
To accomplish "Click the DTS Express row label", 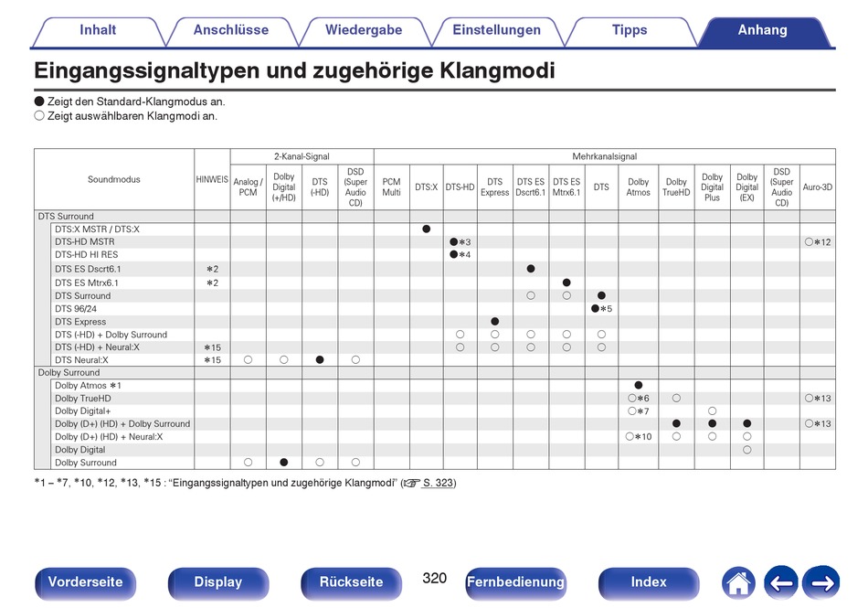I will point(80,322).
